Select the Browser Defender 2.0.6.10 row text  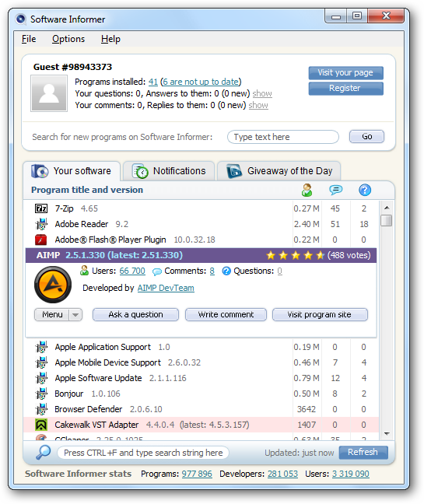(x=108, y=409)
